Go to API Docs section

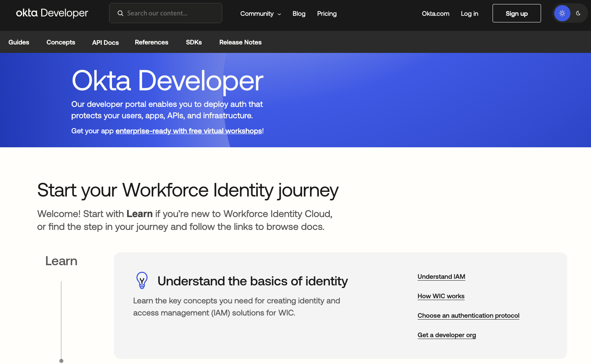point(105,43)
